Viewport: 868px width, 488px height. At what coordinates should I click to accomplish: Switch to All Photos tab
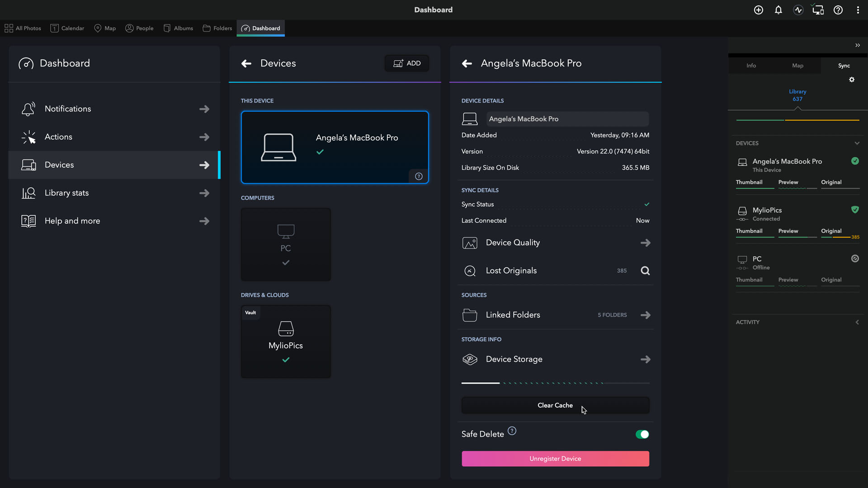[23, 28]
